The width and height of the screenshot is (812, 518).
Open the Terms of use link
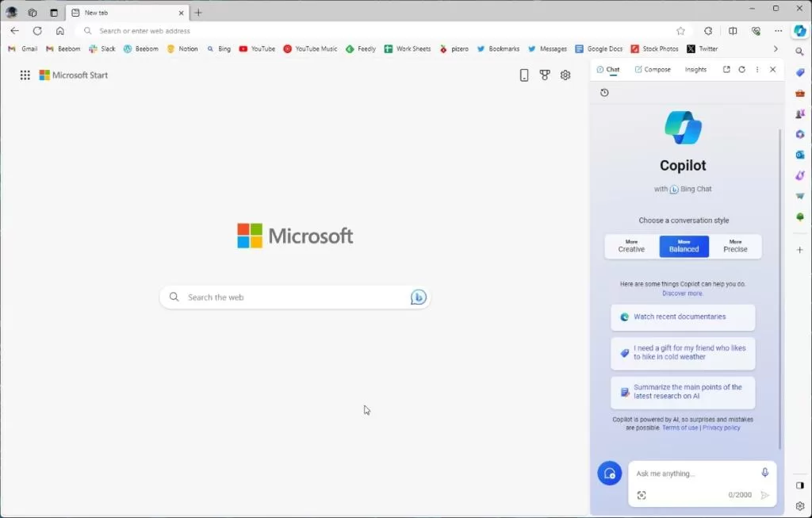[680, 428]
